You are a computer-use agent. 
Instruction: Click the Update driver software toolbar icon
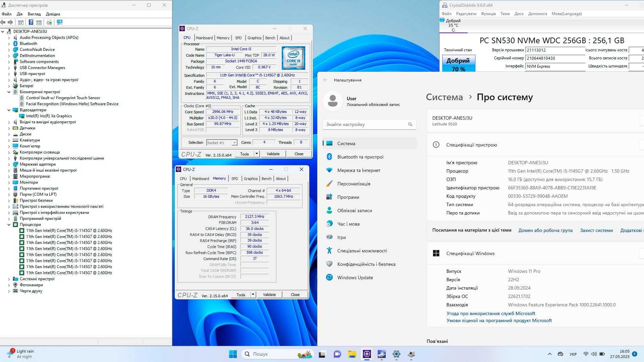[49, 22]
